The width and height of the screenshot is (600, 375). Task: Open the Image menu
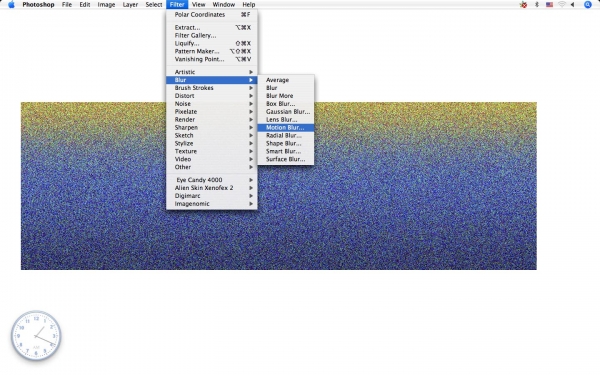click(x=106, y=5)
